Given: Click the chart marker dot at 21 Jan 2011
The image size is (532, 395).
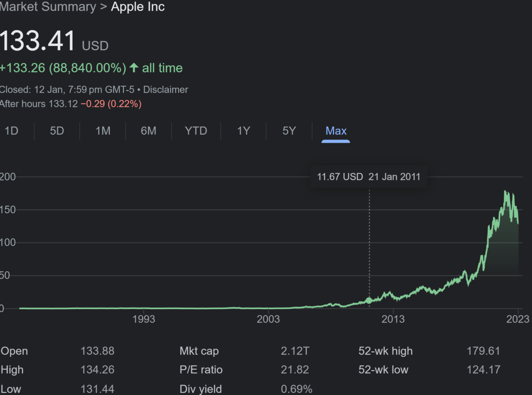Looking at the screenshot, I should [x=369, y=300].
